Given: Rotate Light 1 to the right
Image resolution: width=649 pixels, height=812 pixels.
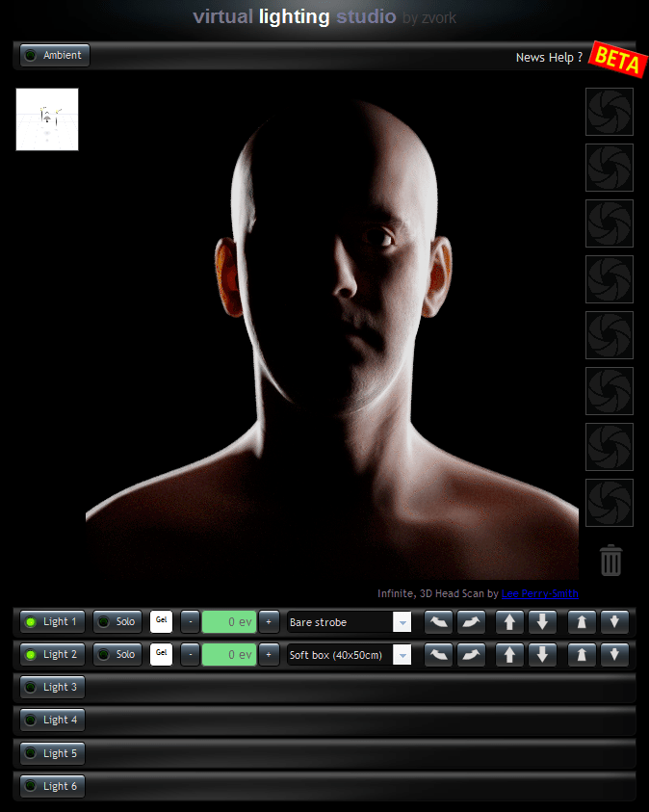Looking at the screenshot, I should [x=470, y=622].
